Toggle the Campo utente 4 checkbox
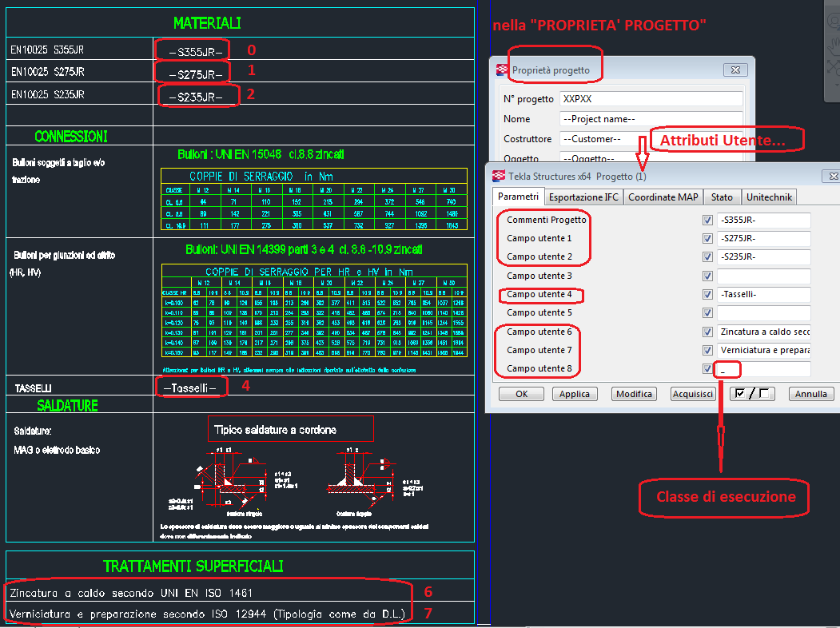Viewport: 840px width, 628px height. coord(707,294)
